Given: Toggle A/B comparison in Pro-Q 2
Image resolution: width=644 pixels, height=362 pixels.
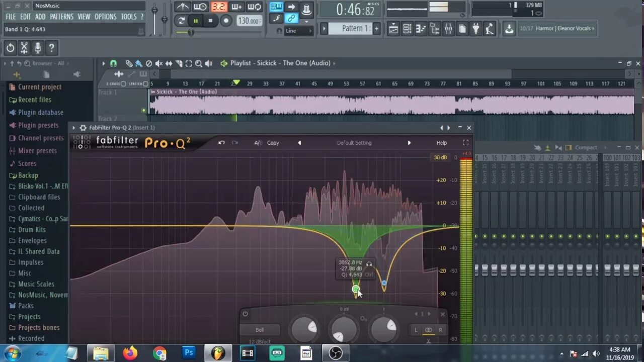Looking at the screenshot, I should click(x=258, y=143).
